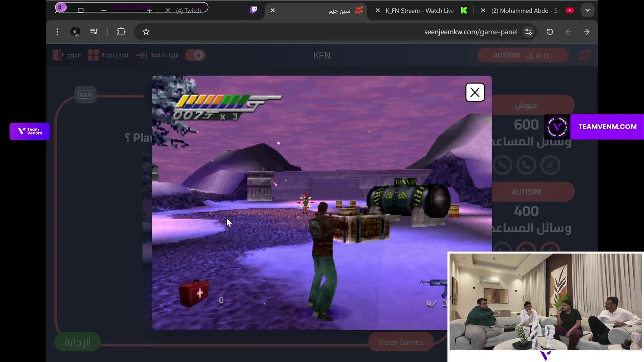Close the Mohammed Abdo tab
The image size is (644, 362).
click(483, 10)
